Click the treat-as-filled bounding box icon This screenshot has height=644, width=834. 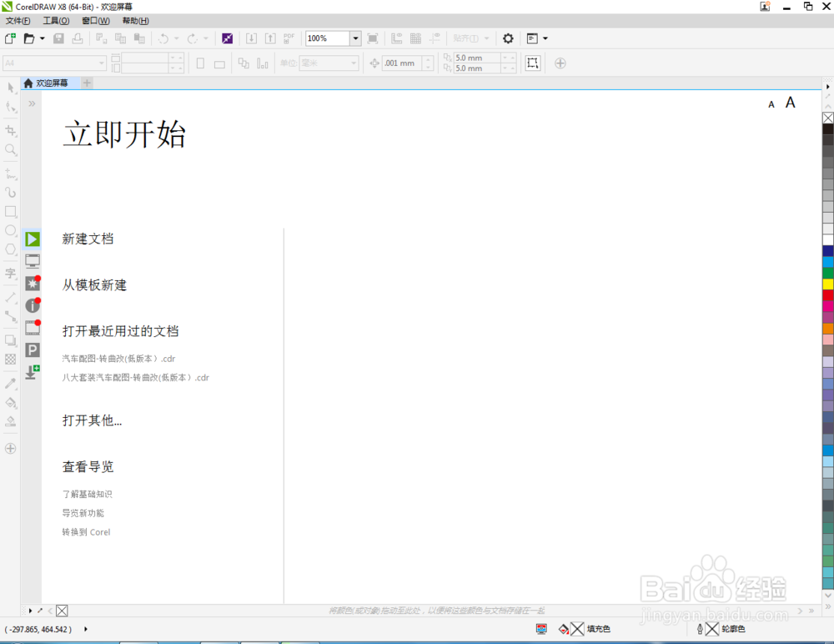point(532,63)
